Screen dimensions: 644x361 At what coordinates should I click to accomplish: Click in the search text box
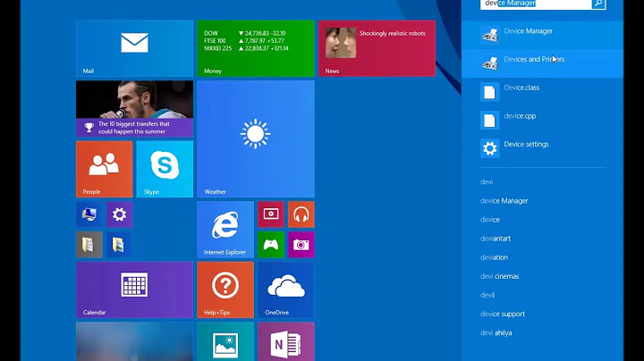(x=536, y=4)
